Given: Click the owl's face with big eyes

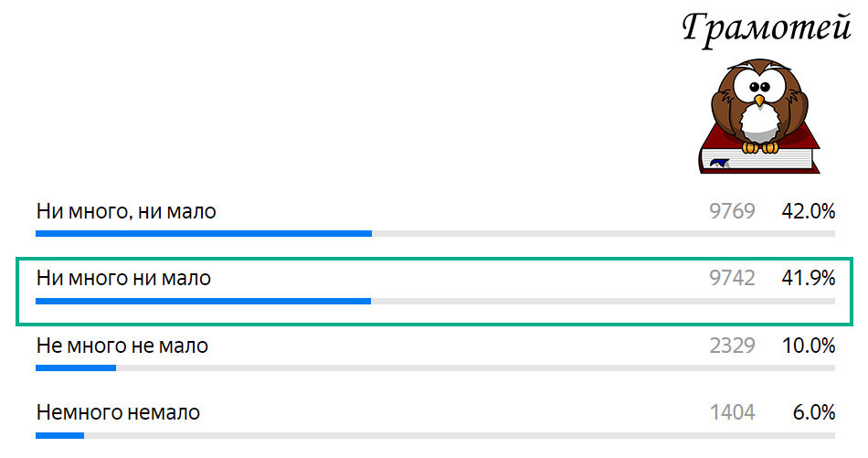Looking at the screenshot, I should pos(759,89).
